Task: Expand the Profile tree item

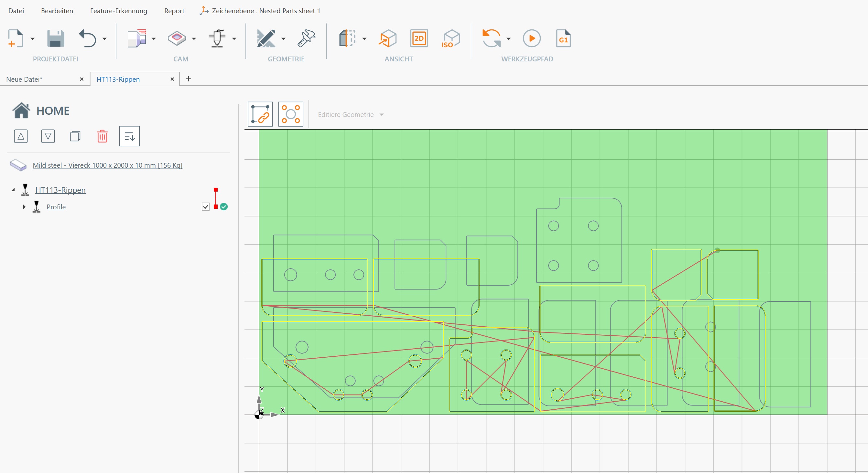Action: 24,207
